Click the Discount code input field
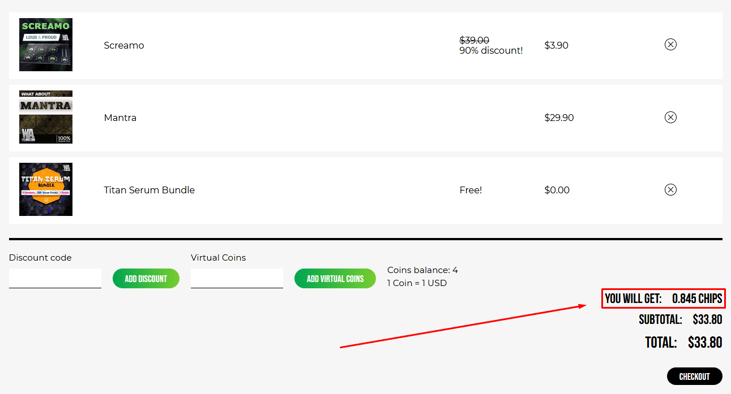731x394 pixels. [55, 278]
